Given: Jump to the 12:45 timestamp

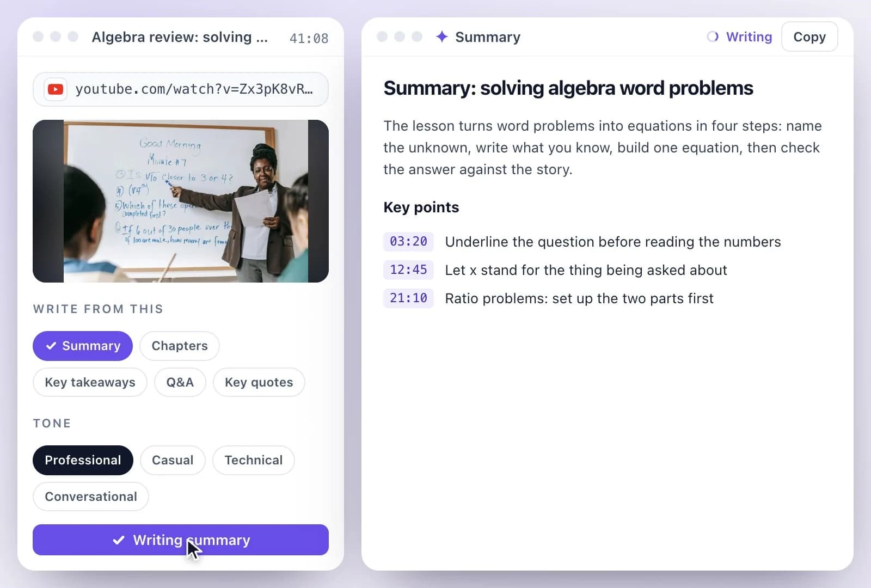Looking at the screenshot, I should (x=408, y=269).
